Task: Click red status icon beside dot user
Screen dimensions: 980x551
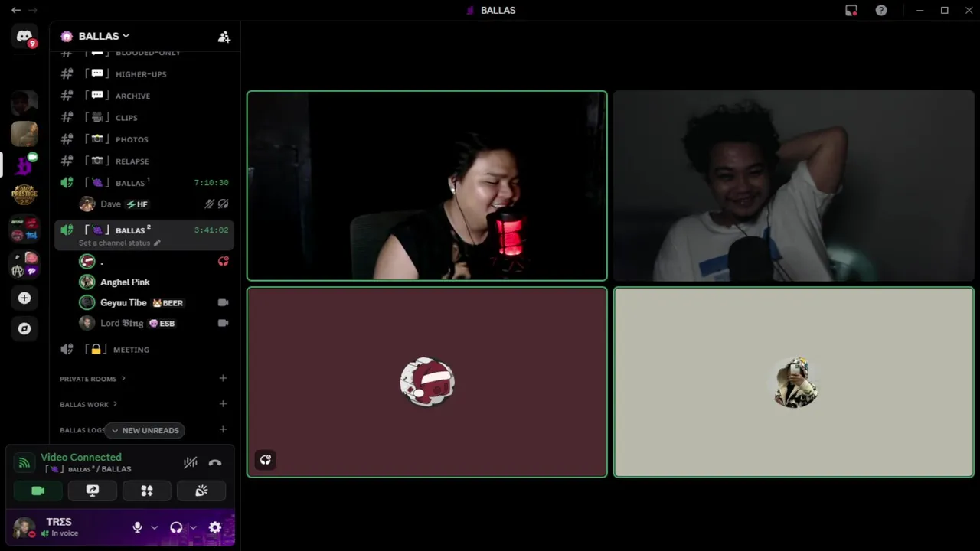Action: [223, 261]
